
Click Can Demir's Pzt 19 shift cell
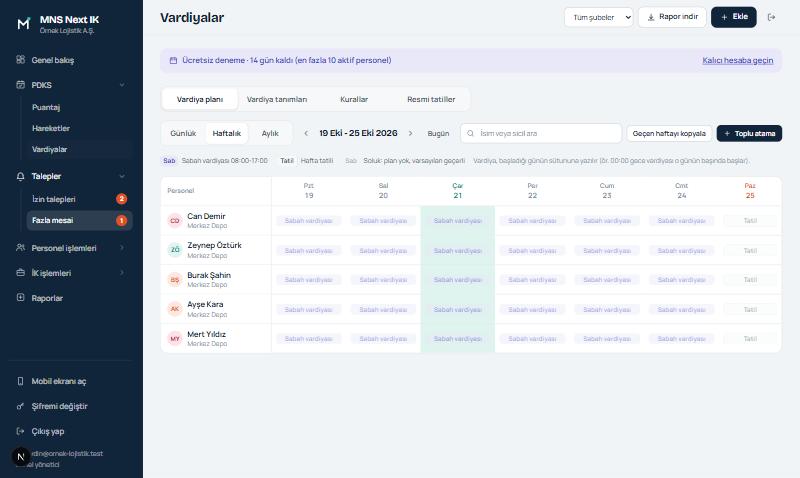309,220
